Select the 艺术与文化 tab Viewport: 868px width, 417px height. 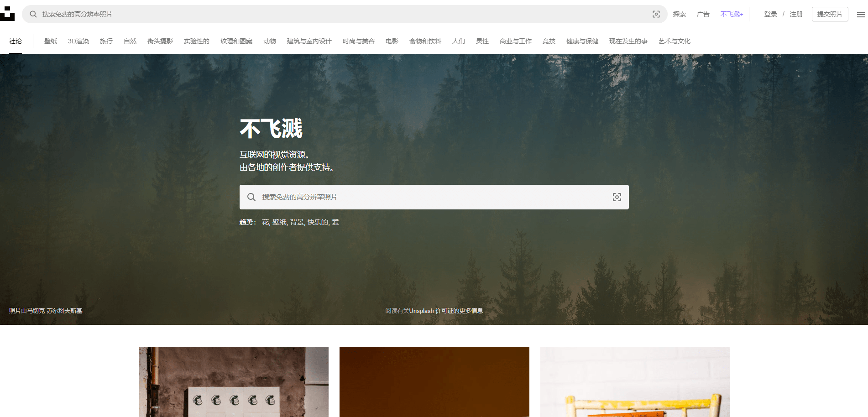[x=675, y=41]
